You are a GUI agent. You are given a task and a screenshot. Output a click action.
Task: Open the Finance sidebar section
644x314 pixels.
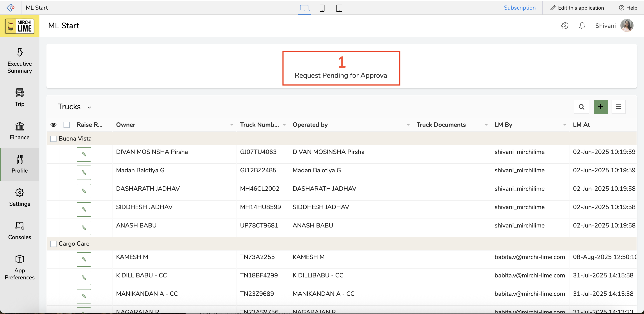(19, 131)
